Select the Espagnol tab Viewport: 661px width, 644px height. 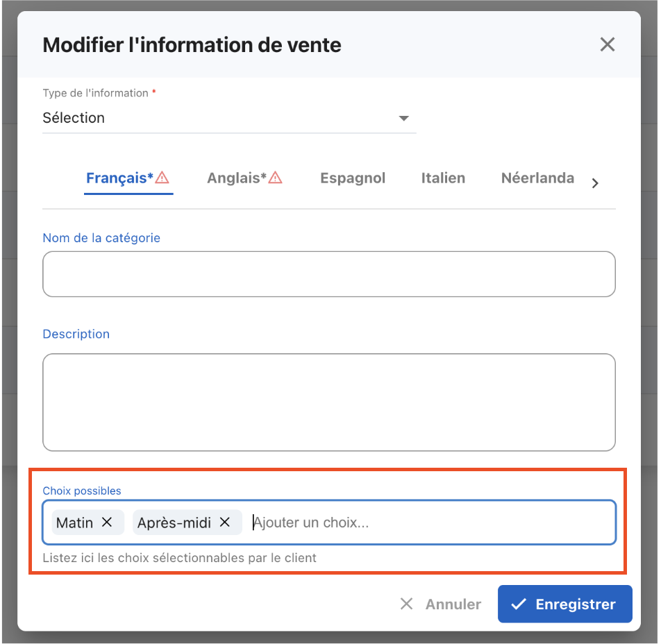pyautogui.click(x=353, y=178)
